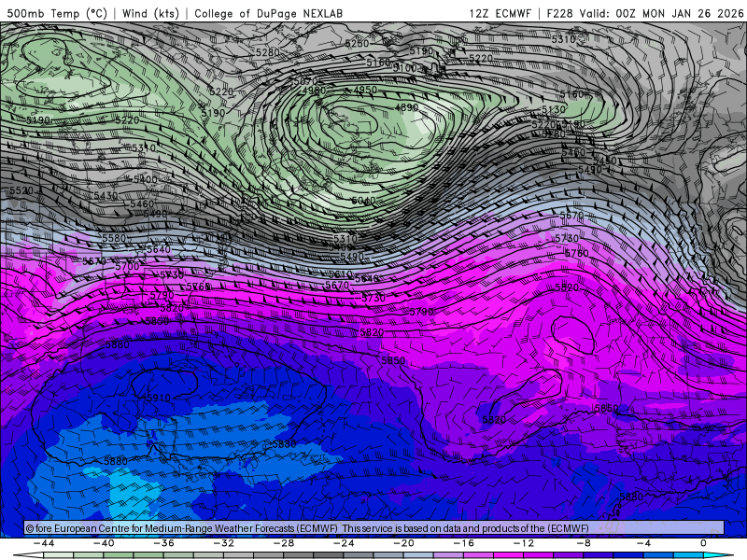Click the 4890 contour label in the low
747x560 pixels.
406,107
